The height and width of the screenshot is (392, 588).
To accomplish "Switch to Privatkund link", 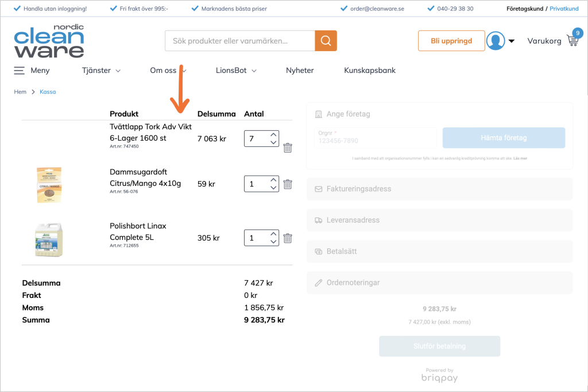I will pos(564,9).
